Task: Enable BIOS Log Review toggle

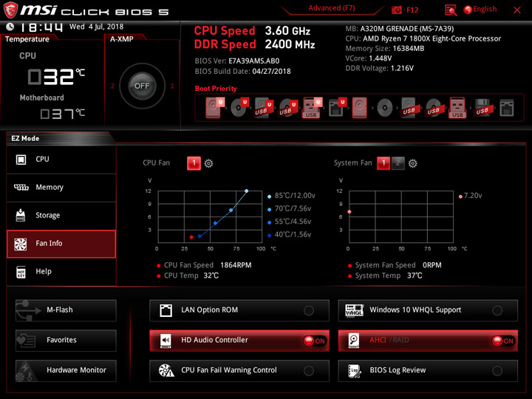Action: (x=497, y=371)
